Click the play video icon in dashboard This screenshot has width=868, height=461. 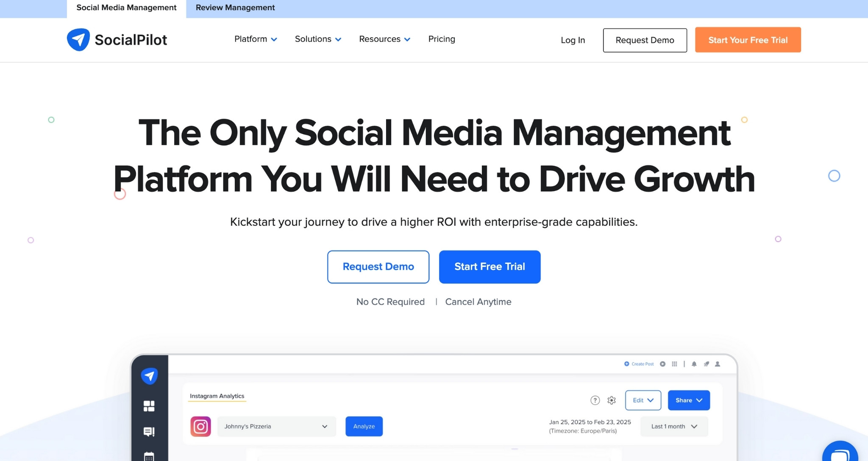(x=662, y=364)
